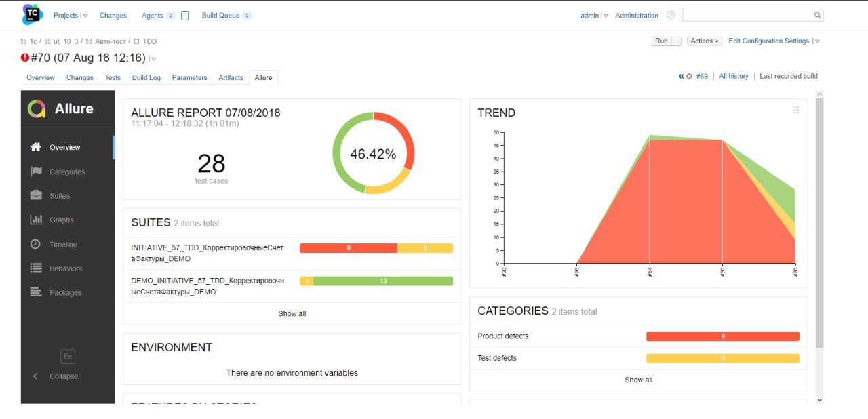Click Show all under Categories

(639, 380)
